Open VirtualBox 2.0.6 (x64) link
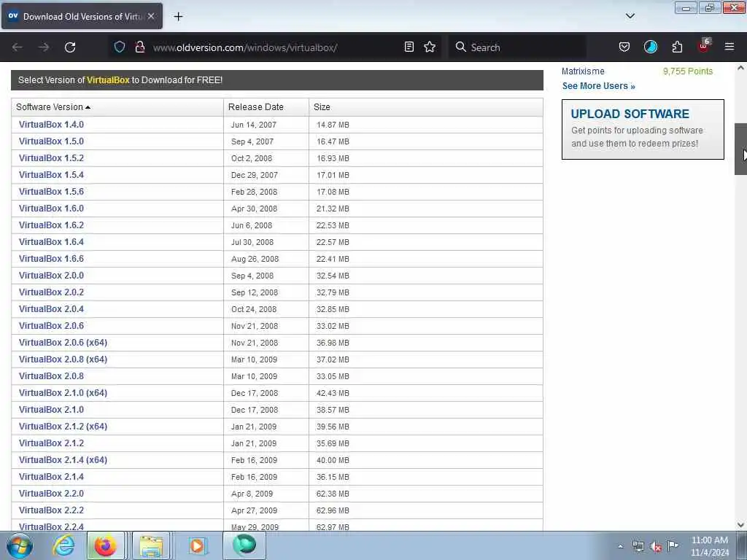The width and height of the screenshot is (747, 560). click(63, 343)
